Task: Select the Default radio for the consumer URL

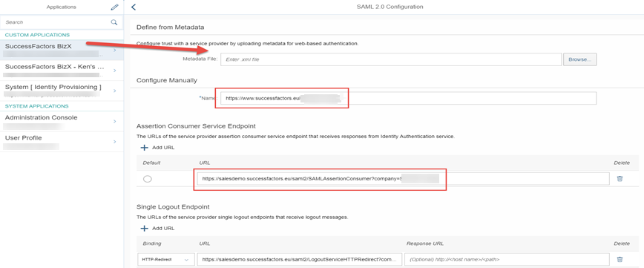Action: pyautogui.click(x=148, y=179)
